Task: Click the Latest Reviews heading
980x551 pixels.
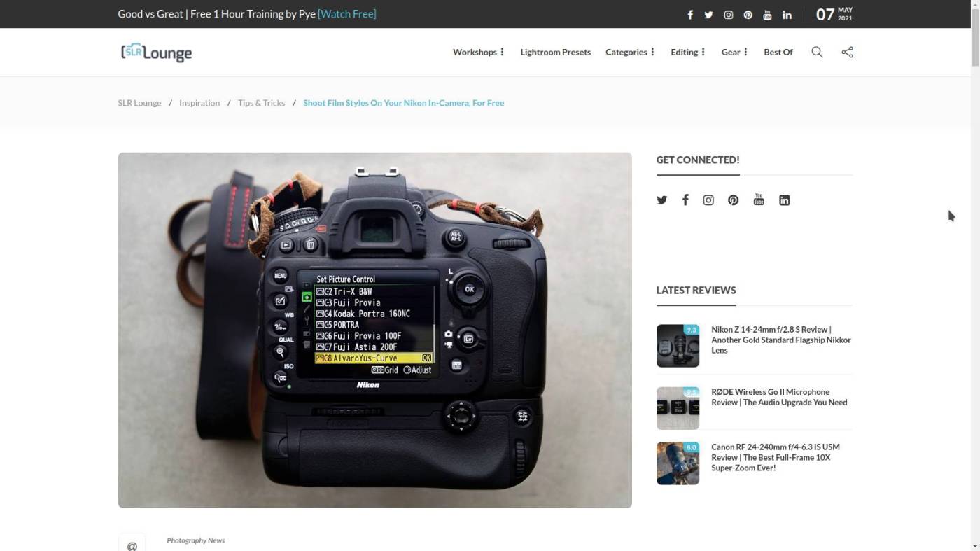Action: pyautogui.click(x=696, y=290)
